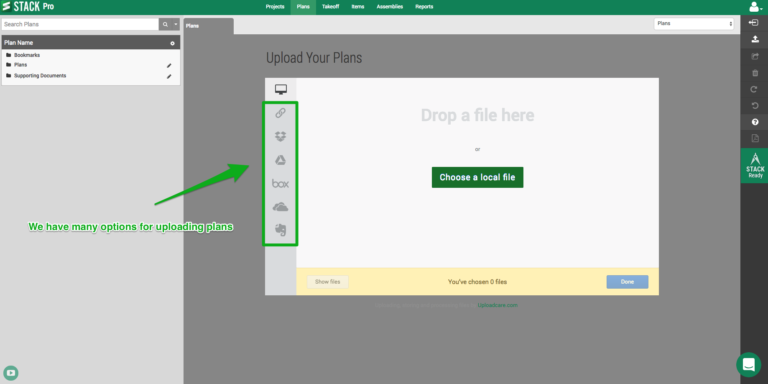Screen dimensions: 768x384
Task: Select the Box upload source
Action: tap(280, 184)
